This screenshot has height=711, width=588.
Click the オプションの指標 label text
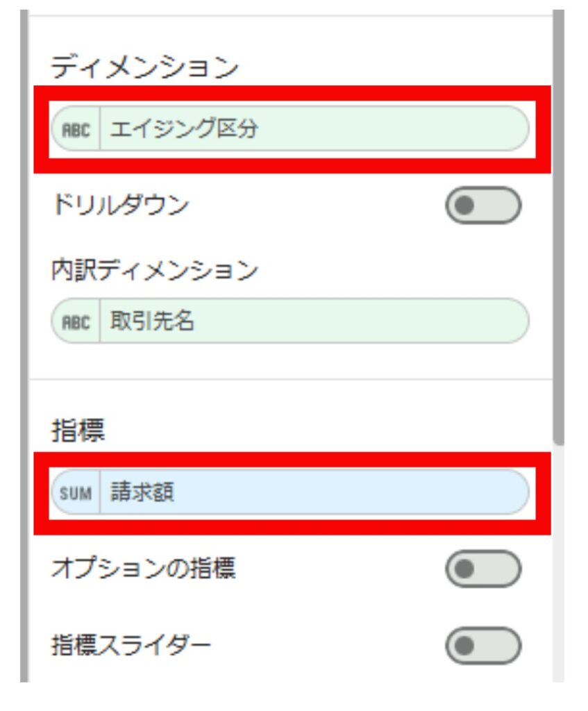tap(143, 569)
